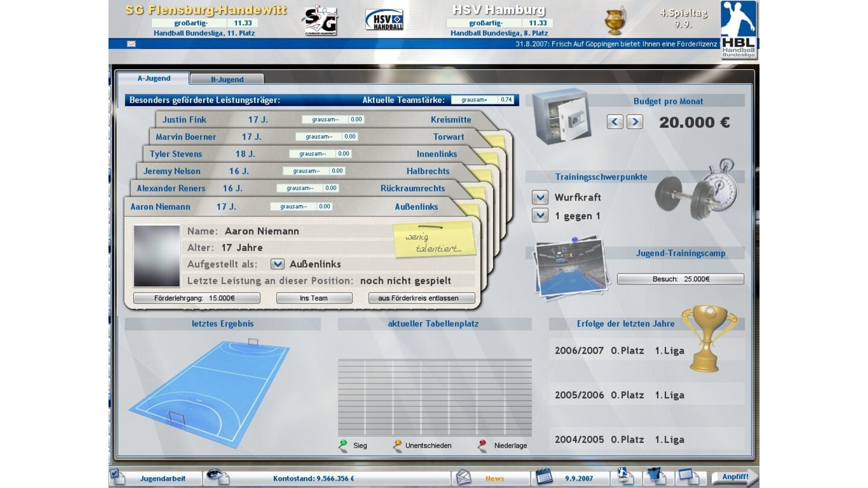The image size is (868, 488).
Task: Click the 20.000 € budget amount
Action: (x=694, y=122)
